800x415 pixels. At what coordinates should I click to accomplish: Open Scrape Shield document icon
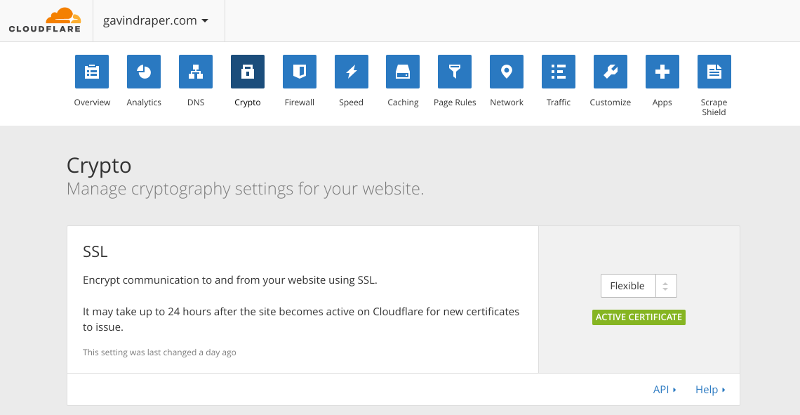pyautogui.click(x=714, y=72)
